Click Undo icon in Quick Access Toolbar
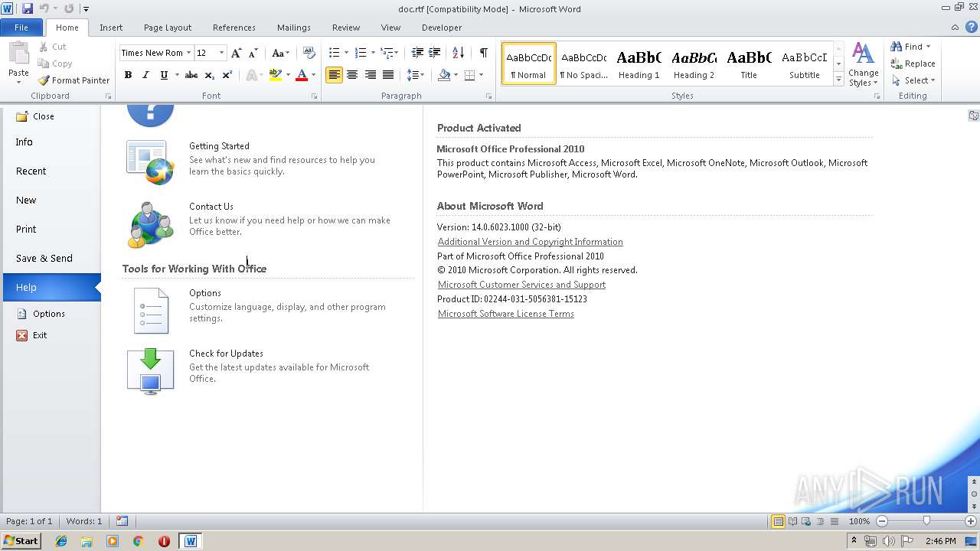Image resolution: width=980 pixels, height=551 pixels. click(x=44, y=8)
